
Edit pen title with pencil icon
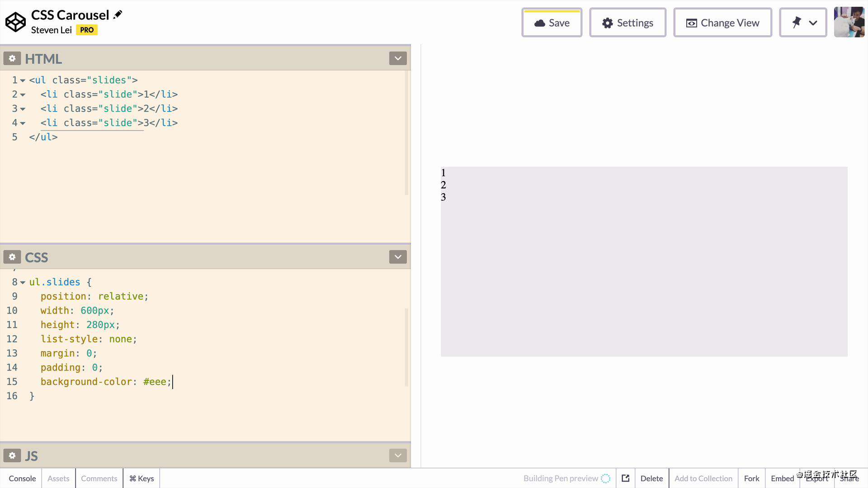pos(118,14)
